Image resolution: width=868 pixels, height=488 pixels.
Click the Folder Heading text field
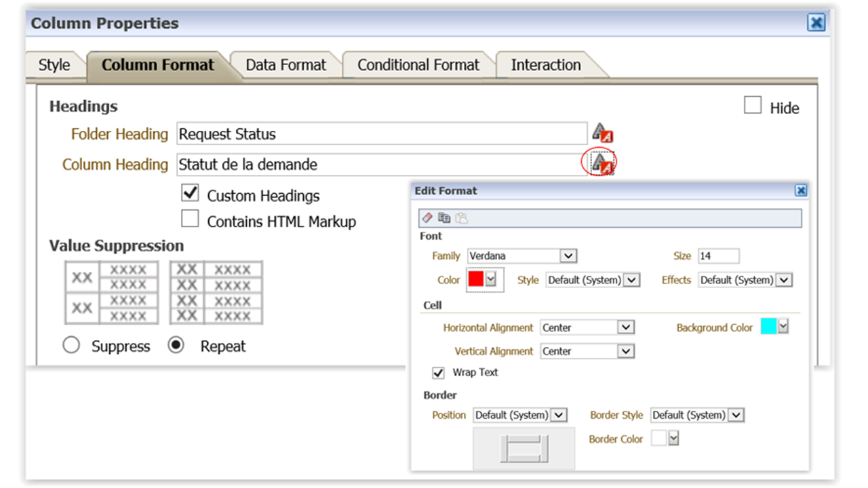coord(382,134)
